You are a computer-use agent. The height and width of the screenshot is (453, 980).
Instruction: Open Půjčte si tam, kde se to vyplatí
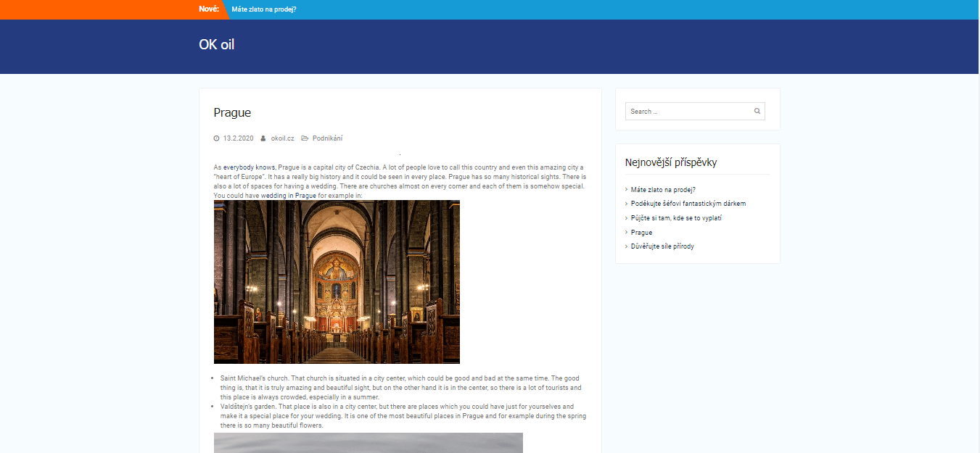676,218
